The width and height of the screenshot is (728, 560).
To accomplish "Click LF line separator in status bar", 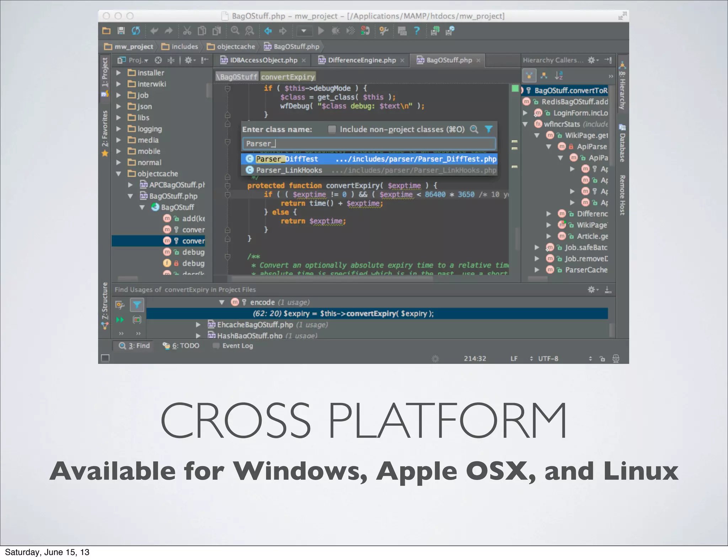I will tap(514, 359).
